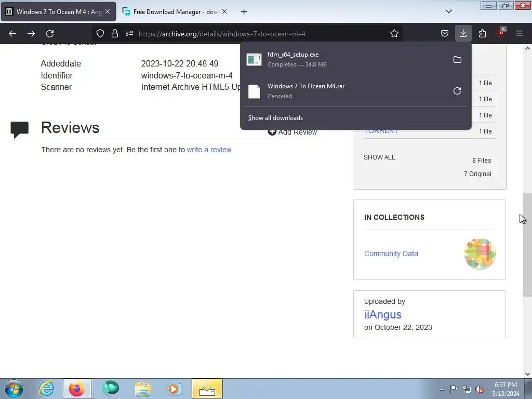Click the scrollbar up arrow

click(527, 48)
